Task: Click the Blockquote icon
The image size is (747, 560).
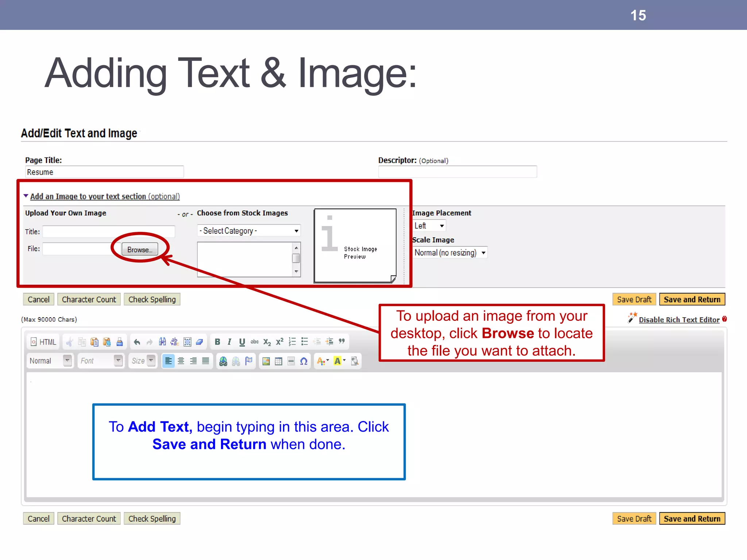Action: pos(342,342)
